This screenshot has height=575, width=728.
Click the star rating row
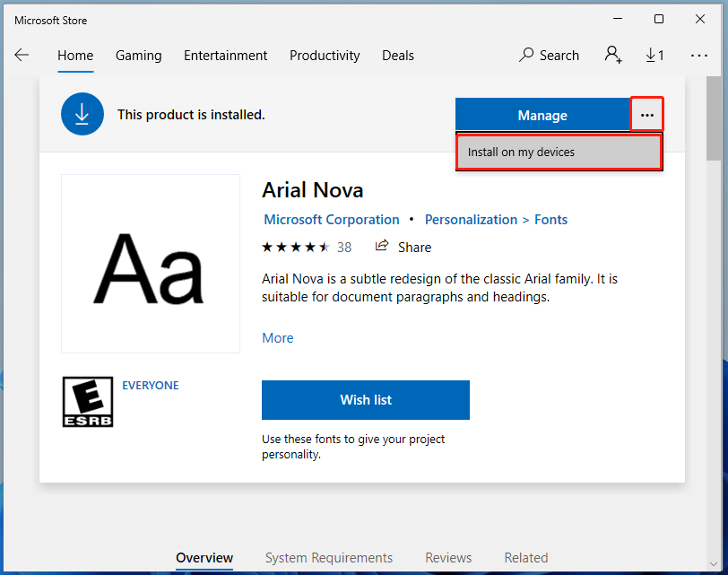tap(296, 247)
